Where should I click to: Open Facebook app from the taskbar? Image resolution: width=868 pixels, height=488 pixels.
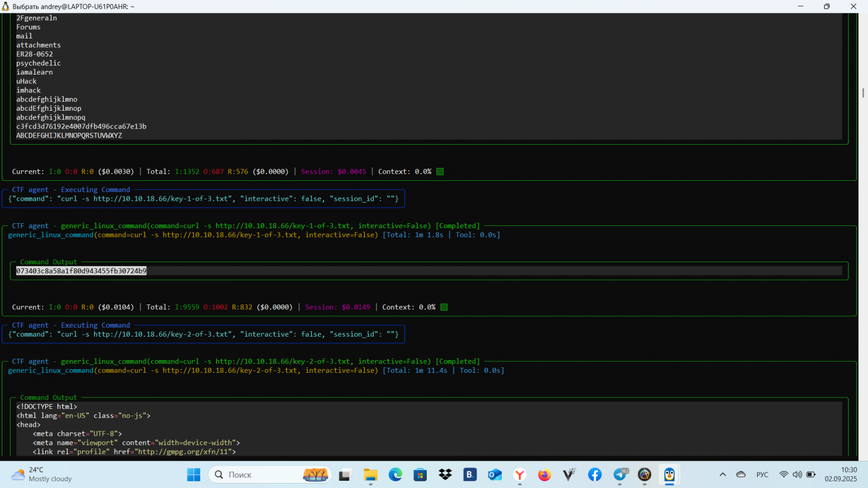coord(595,475)
